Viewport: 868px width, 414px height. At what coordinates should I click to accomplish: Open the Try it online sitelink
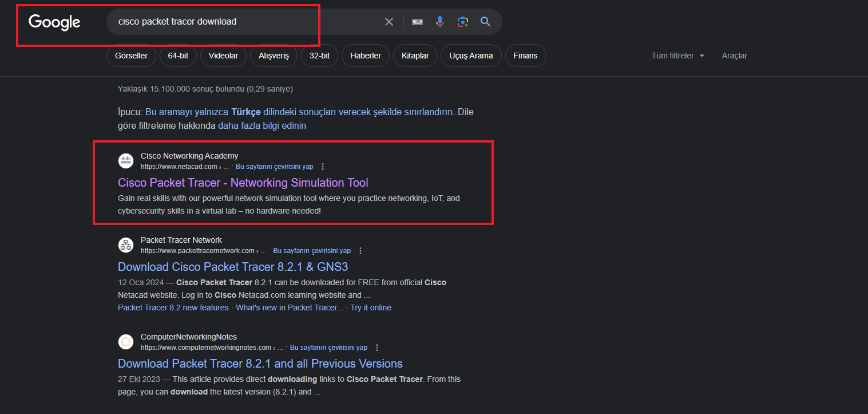tap(371, 307)
